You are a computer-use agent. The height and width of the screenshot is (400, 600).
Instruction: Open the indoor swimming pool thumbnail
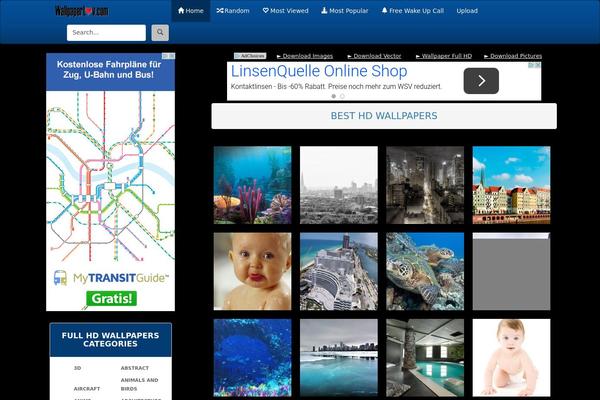click(x=425, y=358)
